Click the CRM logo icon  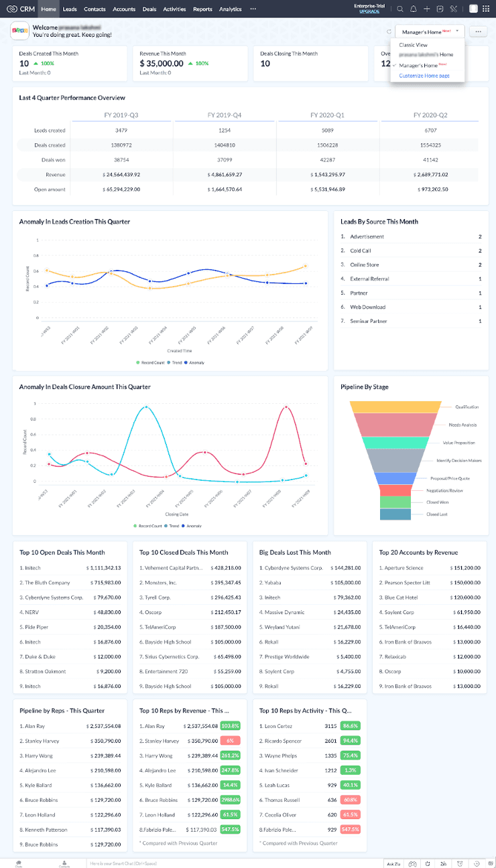[12, 9]
